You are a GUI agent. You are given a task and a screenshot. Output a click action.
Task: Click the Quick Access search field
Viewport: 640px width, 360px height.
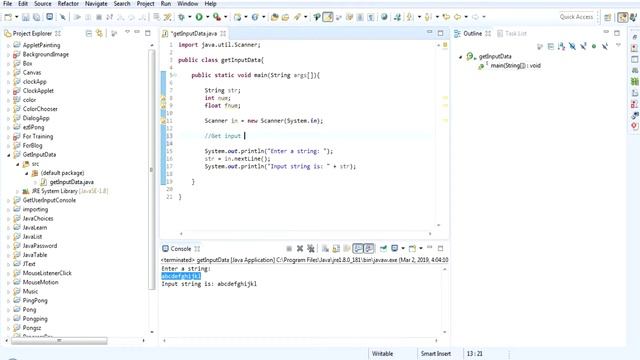coord(576,17)
